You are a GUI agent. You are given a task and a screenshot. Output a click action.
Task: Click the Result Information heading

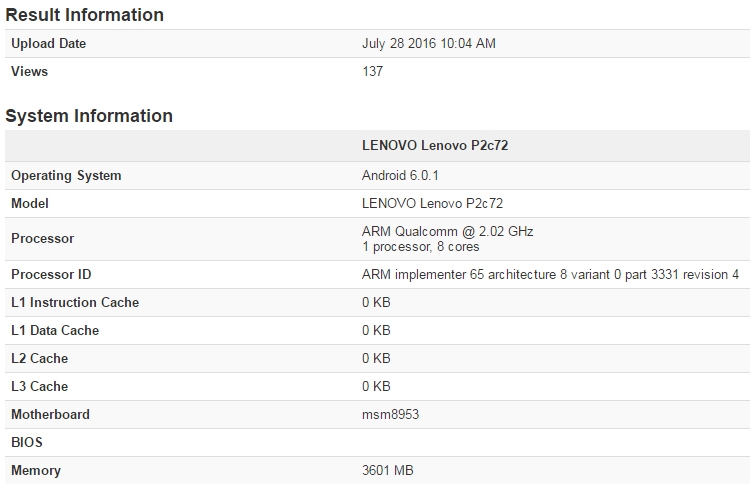click(x=85, y=15)
